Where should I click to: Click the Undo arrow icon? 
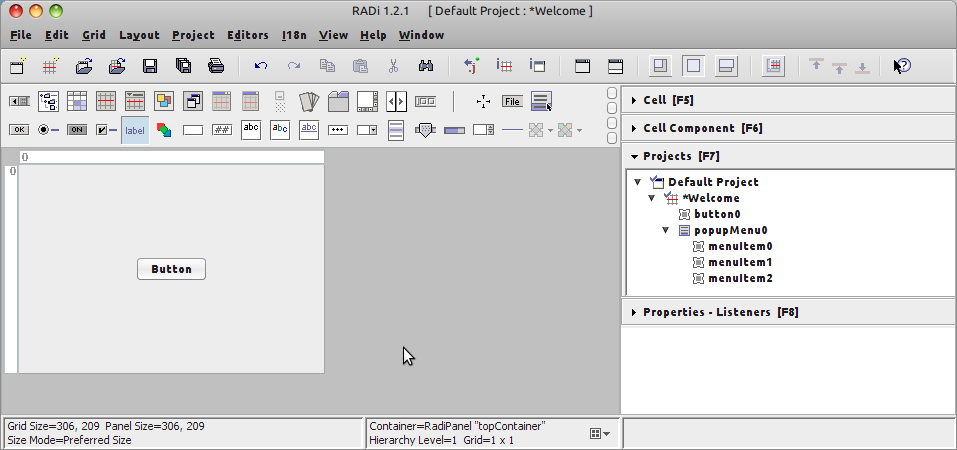(x=261, y=66)
